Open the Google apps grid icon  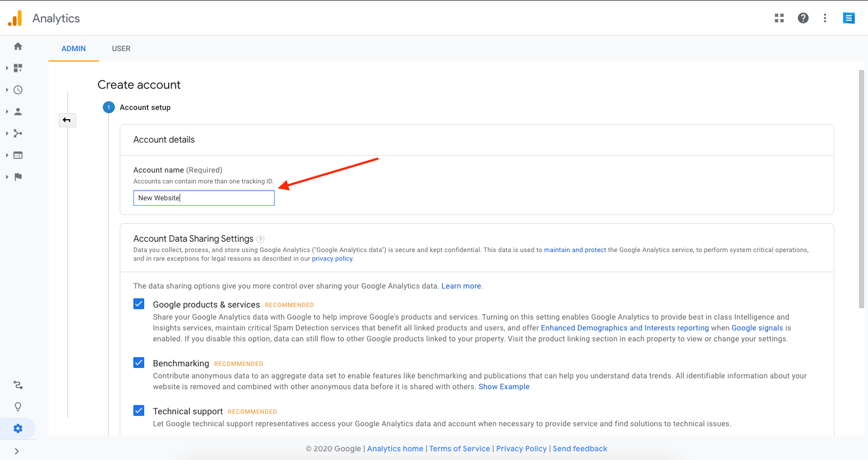[779, 18]
